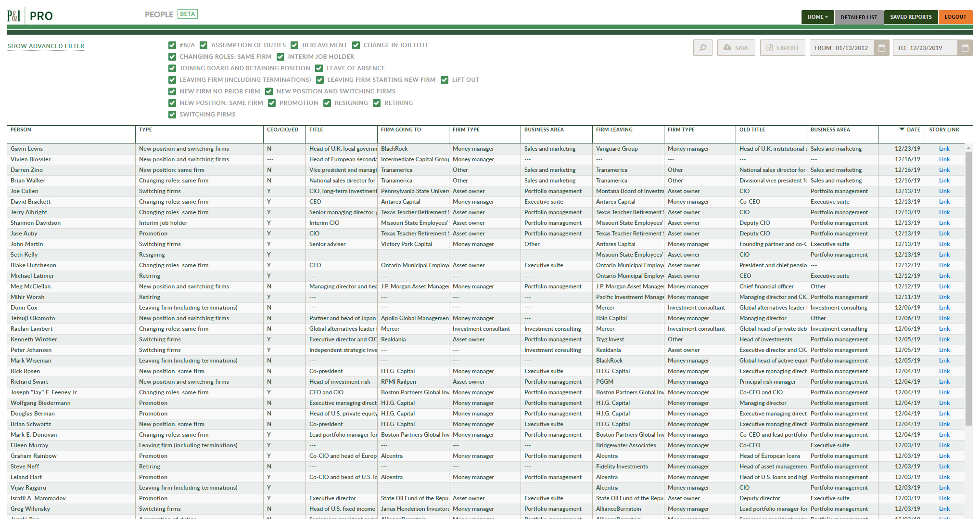Open the TO date calendar icon
Viewport: 980px width, 519px height.
[x=965, y=48]
